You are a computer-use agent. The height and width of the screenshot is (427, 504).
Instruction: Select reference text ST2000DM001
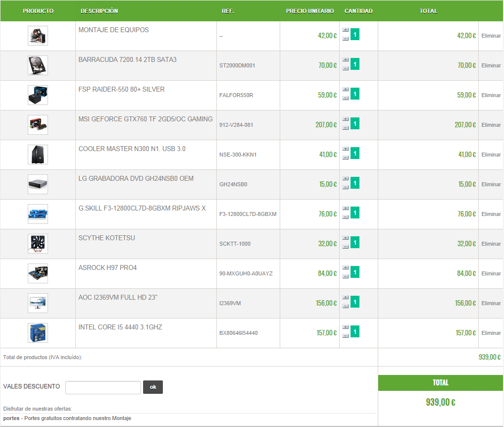(237, 65)
